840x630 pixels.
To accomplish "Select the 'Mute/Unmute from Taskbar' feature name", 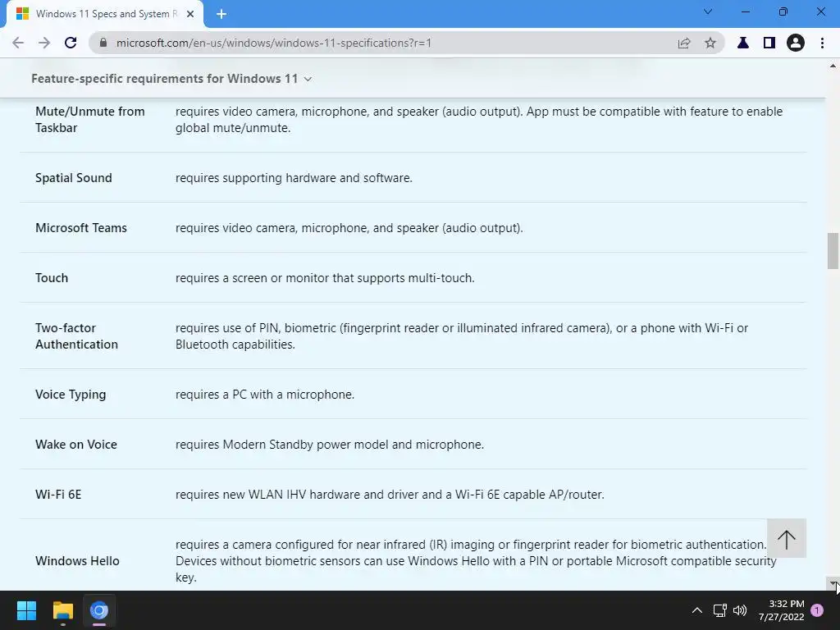I will (x=90, y=120).
